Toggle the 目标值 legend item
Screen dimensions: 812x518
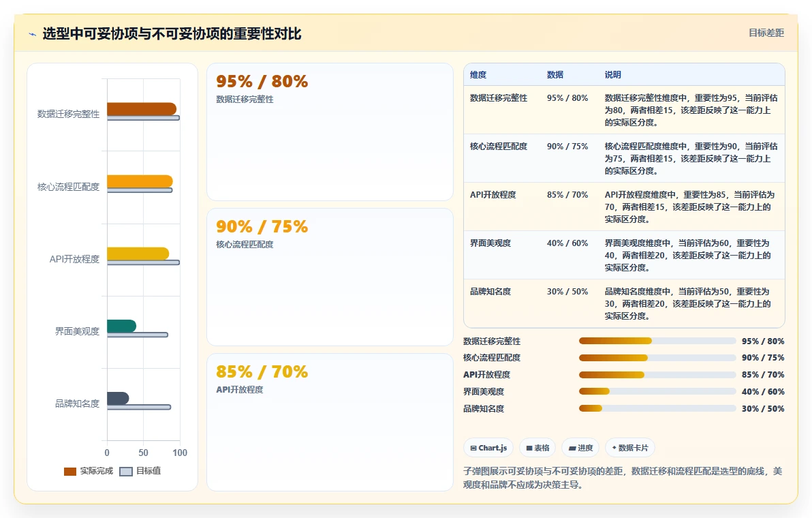[x=140, y=471]
